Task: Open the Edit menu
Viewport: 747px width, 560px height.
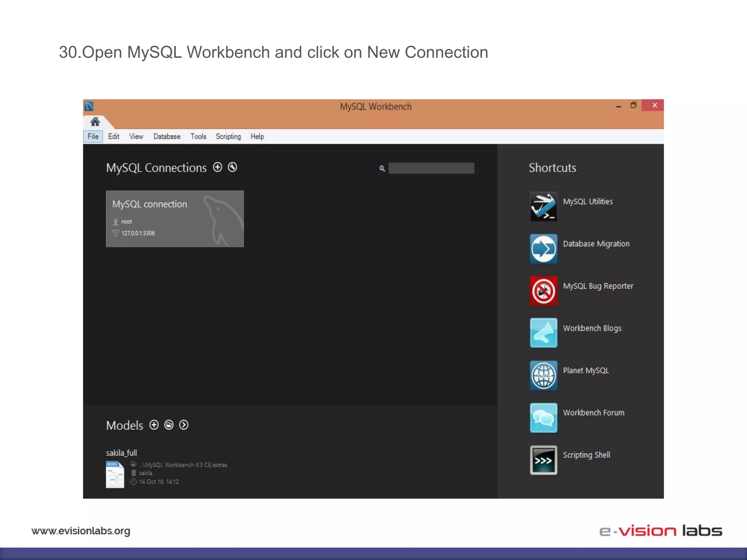Action: click(114, 136)
